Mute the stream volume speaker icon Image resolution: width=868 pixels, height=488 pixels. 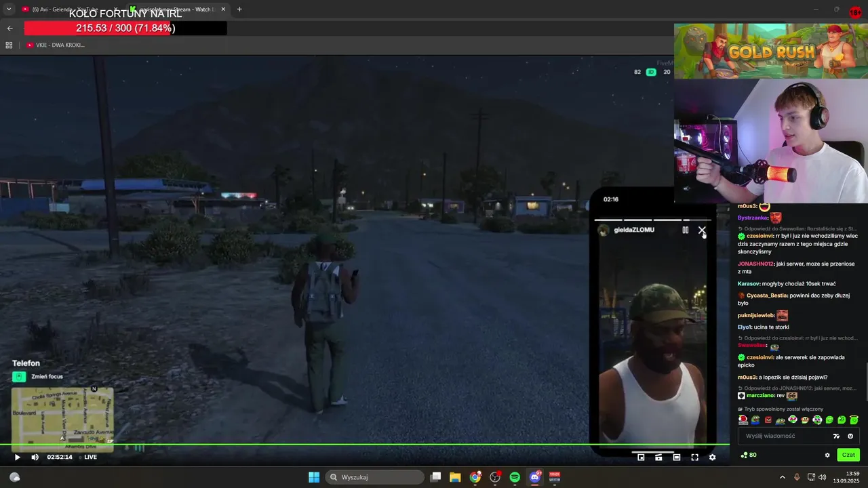(35, 457)
